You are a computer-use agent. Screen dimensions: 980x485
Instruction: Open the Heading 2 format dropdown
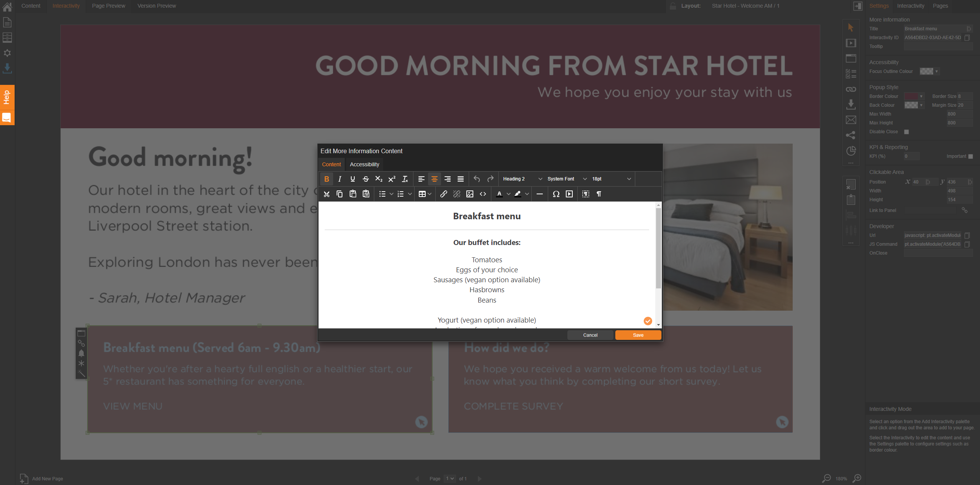(522, 179)
